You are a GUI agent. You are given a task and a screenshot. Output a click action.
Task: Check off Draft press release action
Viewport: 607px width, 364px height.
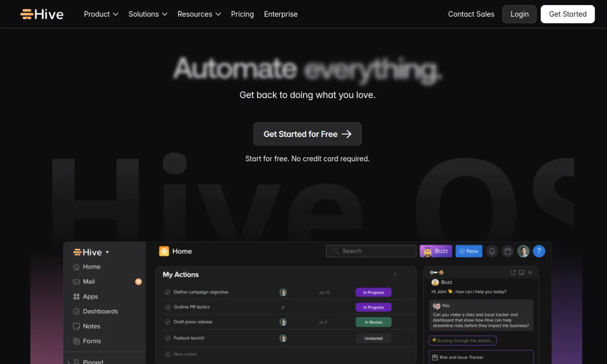click(x=167, y=322)
